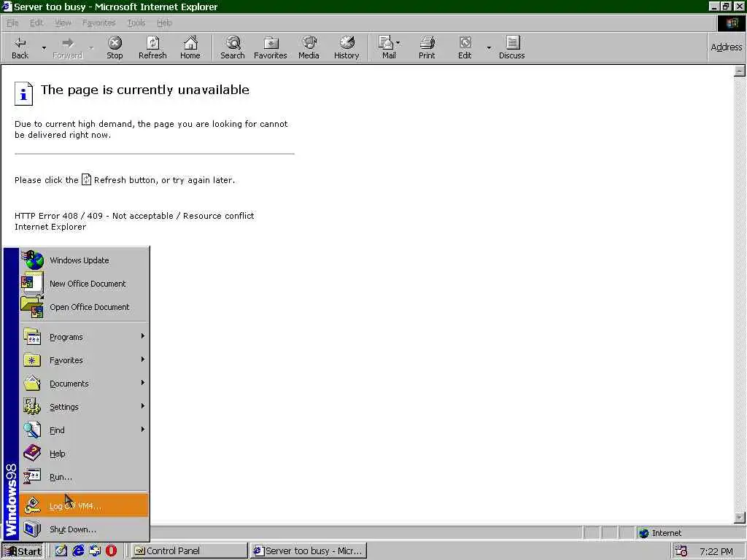Select Server too busy taskbar button
Screen dimensions: 747x560
[309, 551]
